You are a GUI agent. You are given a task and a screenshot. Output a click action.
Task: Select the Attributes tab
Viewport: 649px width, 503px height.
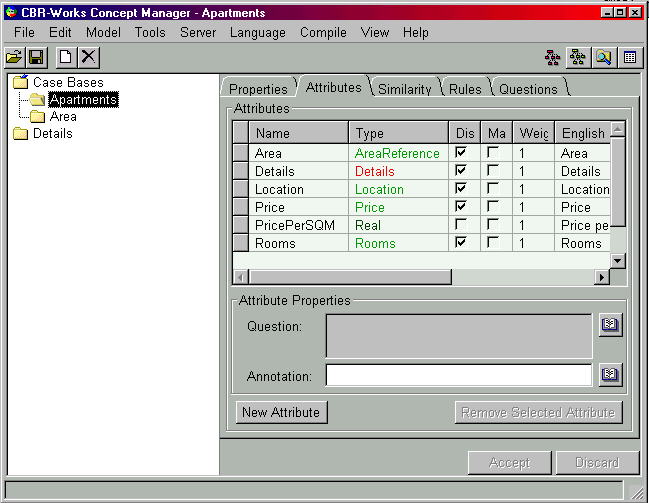(x=334, y=87)
